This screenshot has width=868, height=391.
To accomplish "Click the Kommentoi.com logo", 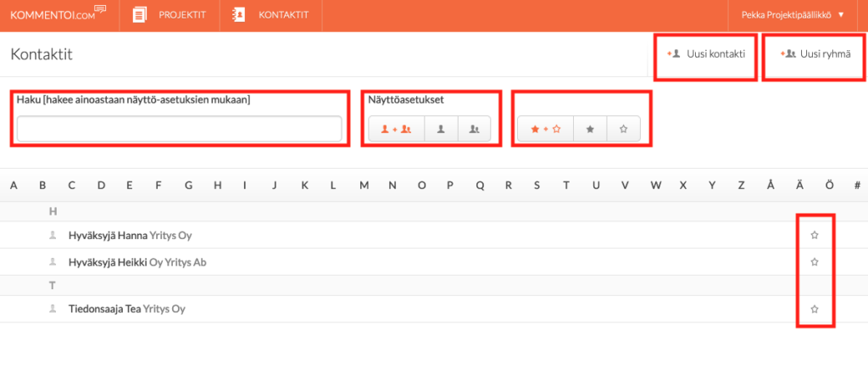I will tap(58, 14).
